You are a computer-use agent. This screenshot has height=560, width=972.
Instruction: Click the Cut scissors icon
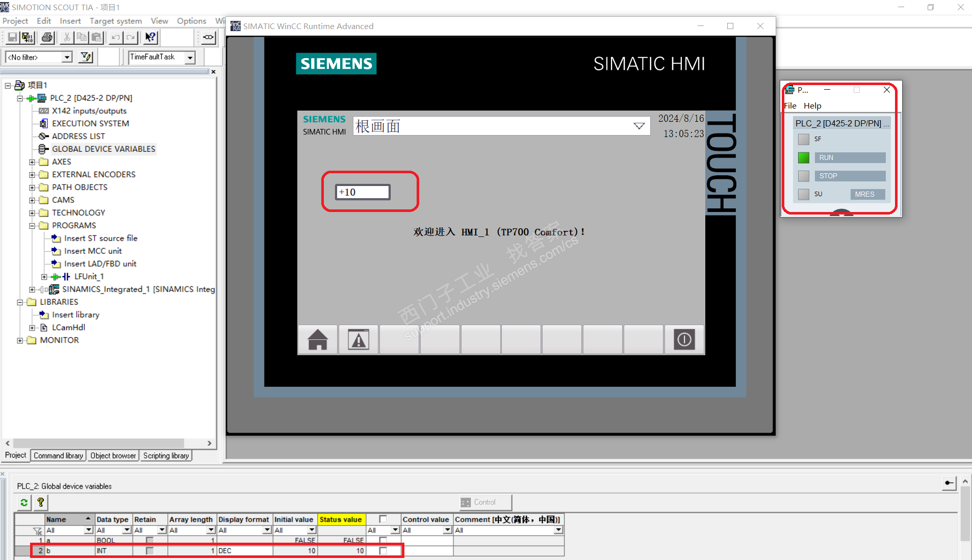[67, 37]
